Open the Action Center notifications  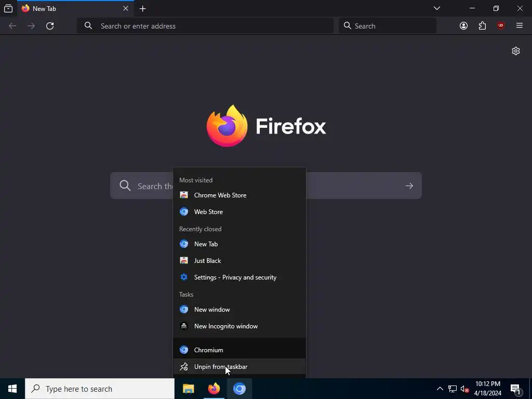pyautogui.click(x=515, y=389)
